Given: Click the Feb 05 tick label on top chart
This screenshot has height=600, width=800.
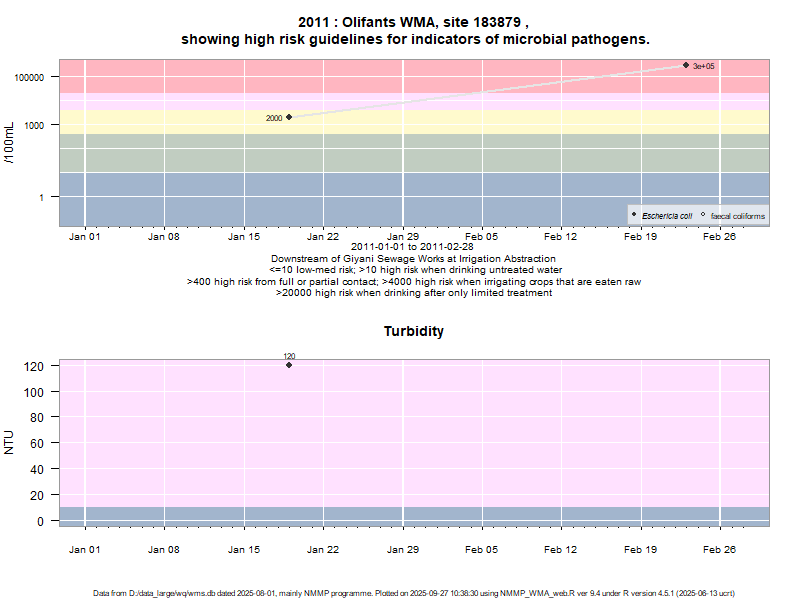Looking at the screenshot, I should coord(482,237).
